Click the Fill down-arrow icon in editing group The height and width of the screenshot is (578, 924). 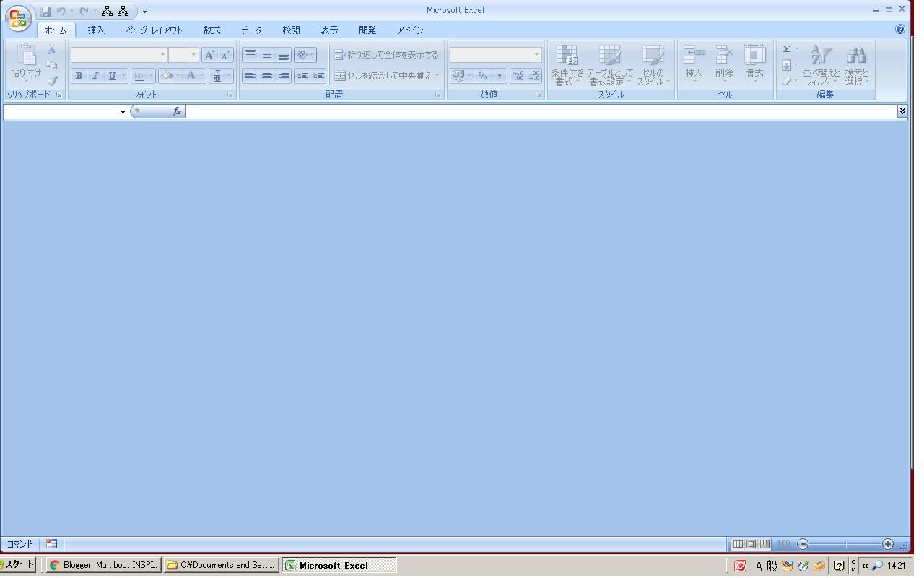click(x=787, y=65)
